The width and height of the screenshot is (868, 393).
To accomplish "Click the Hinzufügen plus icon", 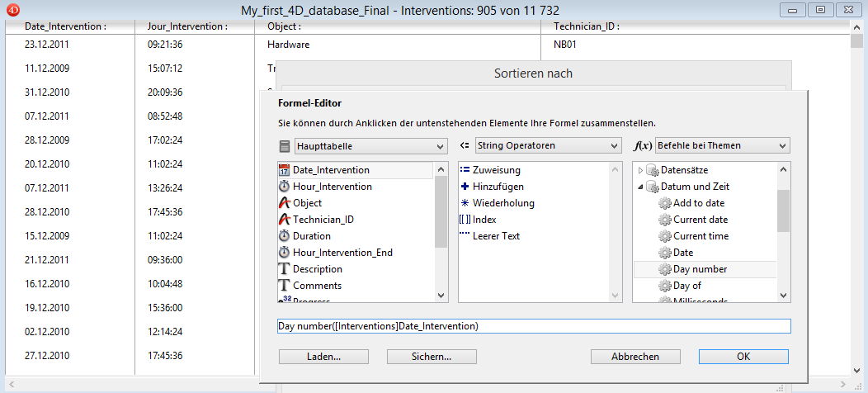I will 465,187.
